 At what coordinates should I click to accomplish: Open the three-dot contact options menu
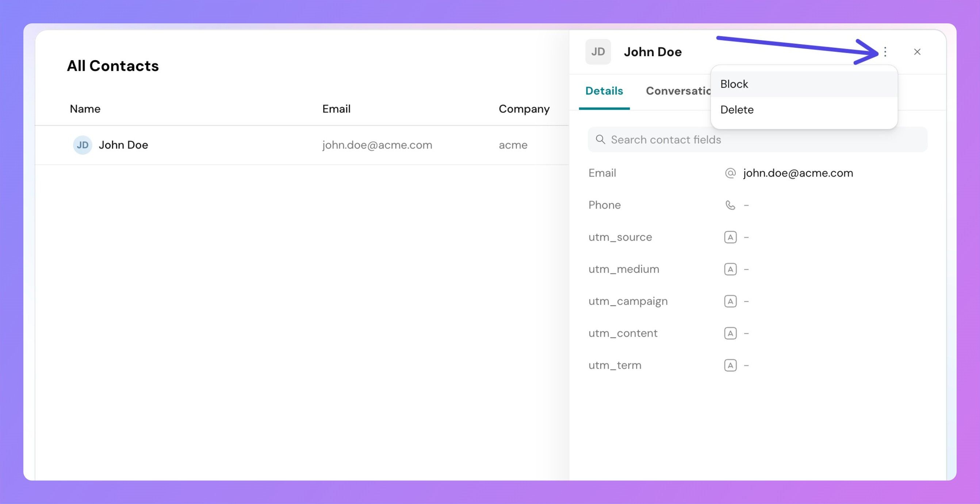[x=885, y=52]
